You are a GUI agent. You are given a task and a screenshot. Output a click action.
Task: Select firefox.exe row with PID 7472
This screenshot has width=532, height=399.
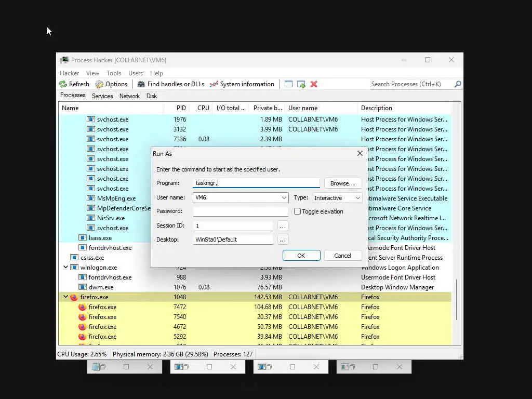point(255,307)
